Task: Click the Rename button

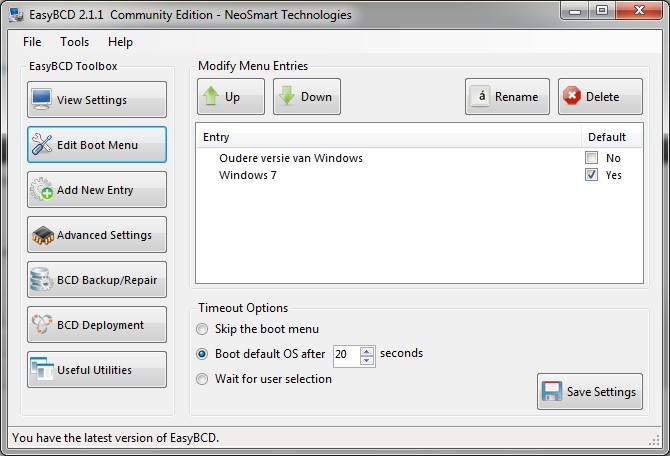Action: click(x=507, y=97)
